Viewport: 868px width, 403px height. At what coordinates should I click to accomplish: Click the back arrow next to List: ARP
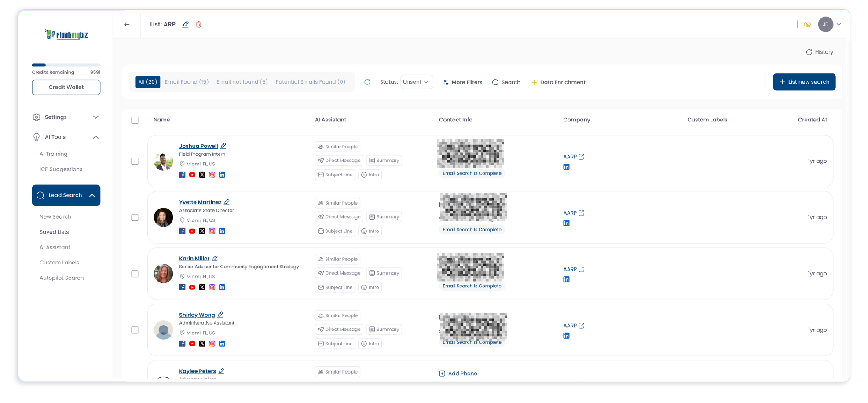[127, 24]
